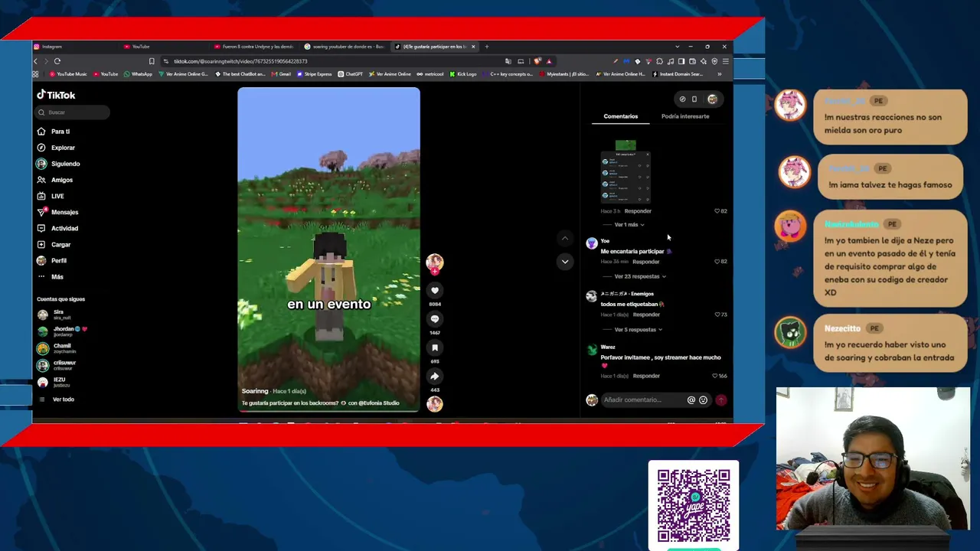Open the first icon in top-right pill

pos(682,99)
